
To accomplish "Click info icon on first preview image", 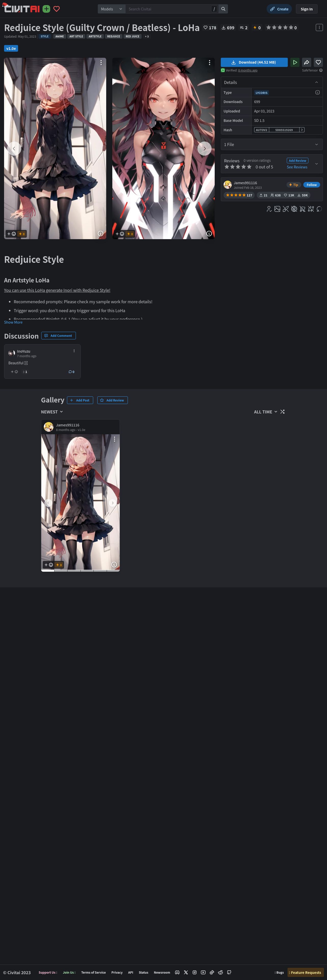I will (x=101, y=234).
